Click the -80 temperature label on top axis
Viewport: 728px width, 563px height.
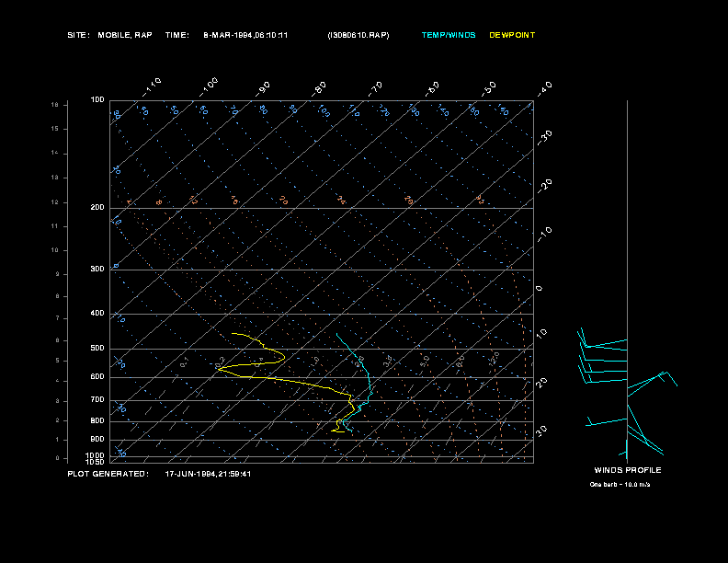318,88
